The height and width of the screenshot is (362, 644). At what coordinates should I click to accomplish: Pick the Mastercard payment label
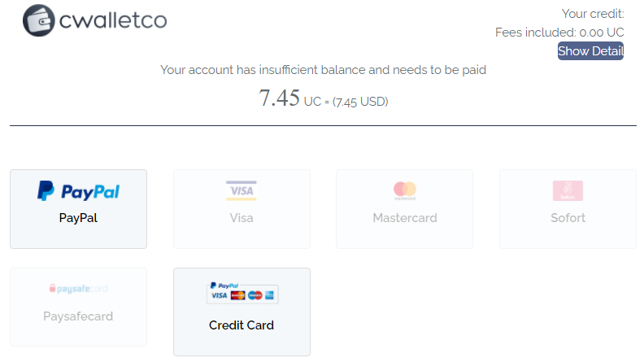coord(404,218)
